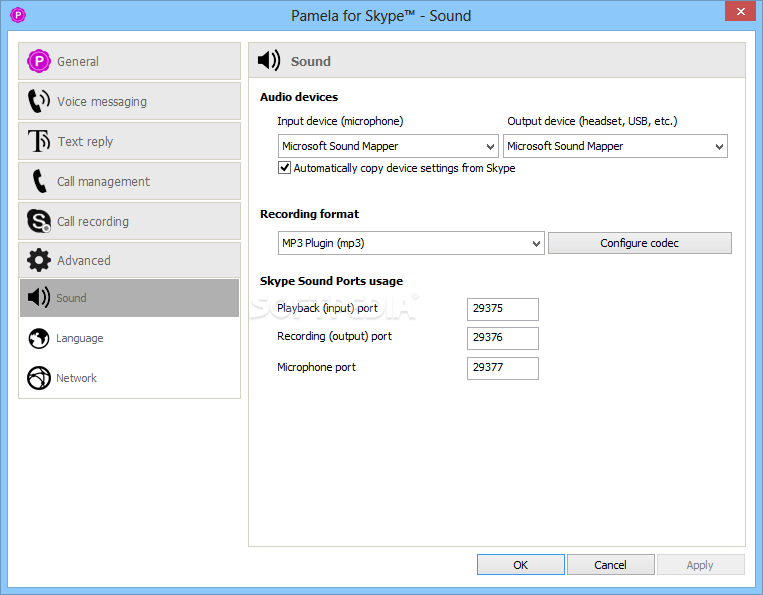763x595 pixels.
Task: Click the Recording format heading
Action: tap(309, 214)
